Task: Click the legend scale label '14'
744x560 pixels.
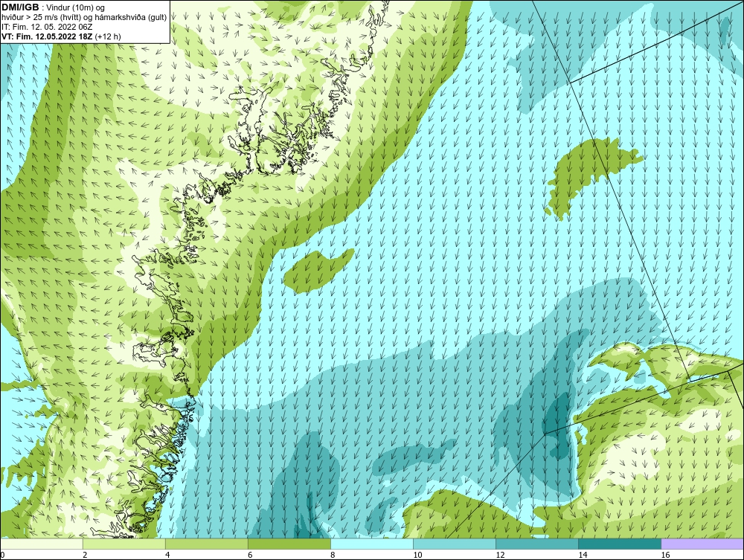Action: [583, 556]
